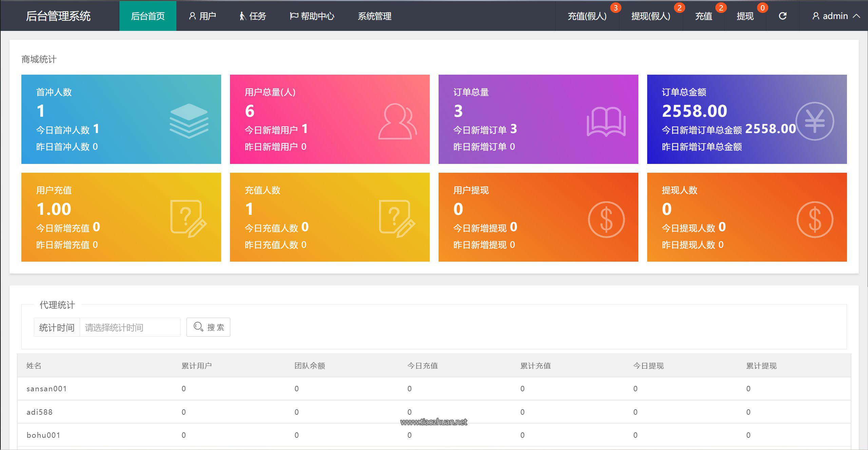Click the 商城统计 section heading
868x450 pixels.
[x=39, y=59]
